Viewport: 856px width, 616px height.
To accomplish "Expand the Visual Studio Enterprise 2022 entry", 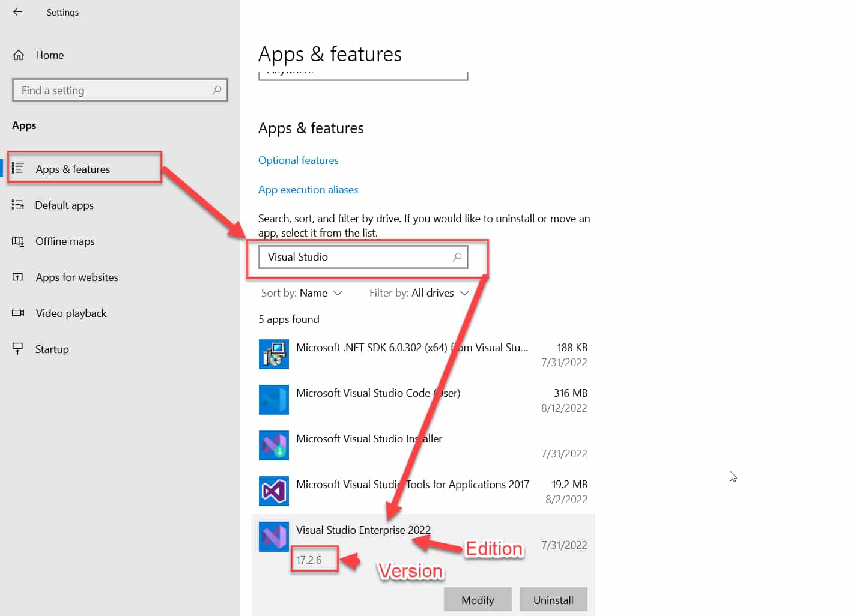I will [x=363, y=530].
